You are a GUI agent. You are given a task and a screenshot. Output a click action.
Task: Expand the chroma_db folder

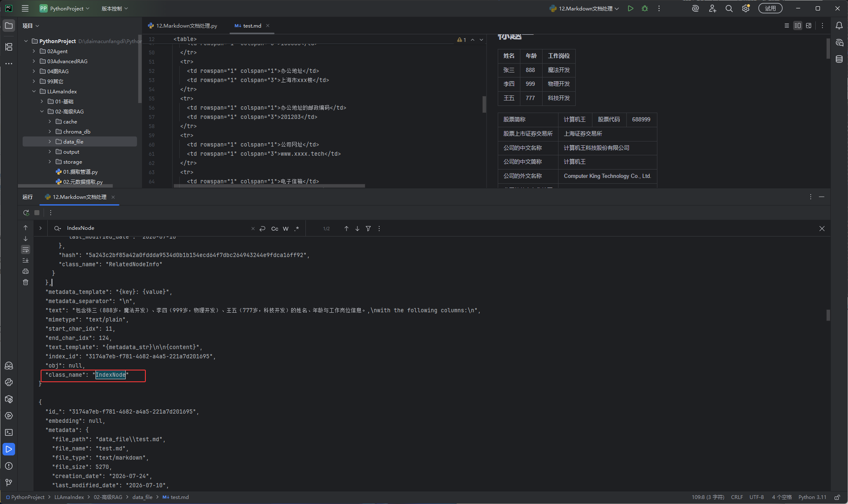point(50,131)
